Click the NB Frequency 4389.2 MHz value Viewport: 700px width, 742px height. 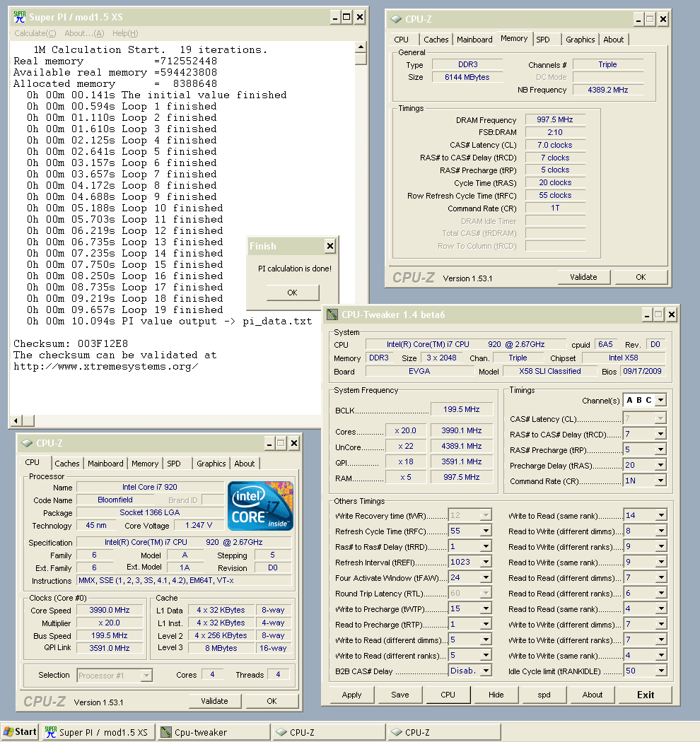tap(607, 90)
